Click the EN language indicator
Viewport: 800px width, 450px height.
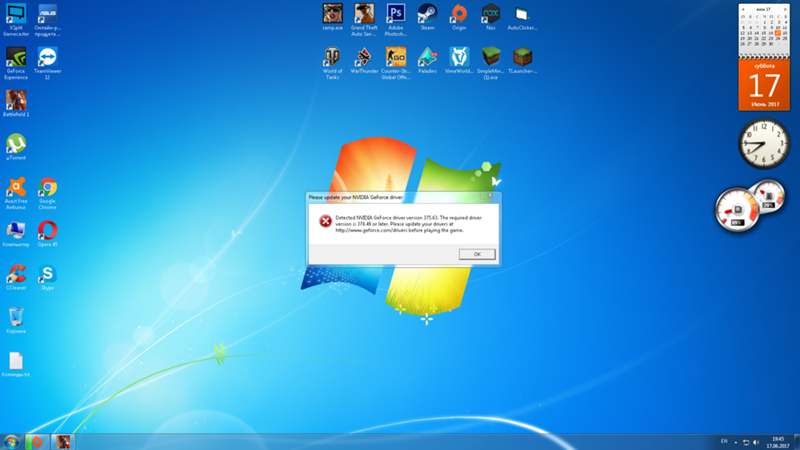(724, 441)
